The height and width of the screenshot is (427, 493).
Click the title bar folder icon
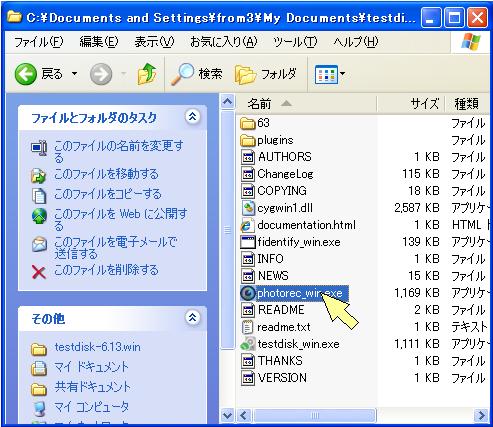click(x=14, y=17)
